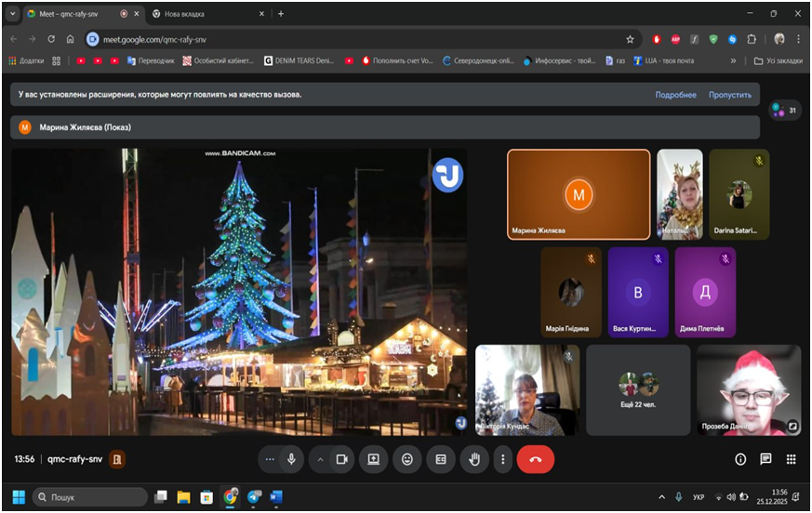812x513 pixels.
Task: Bookmark this page with the star icon
Action: (x=630, y=39)
